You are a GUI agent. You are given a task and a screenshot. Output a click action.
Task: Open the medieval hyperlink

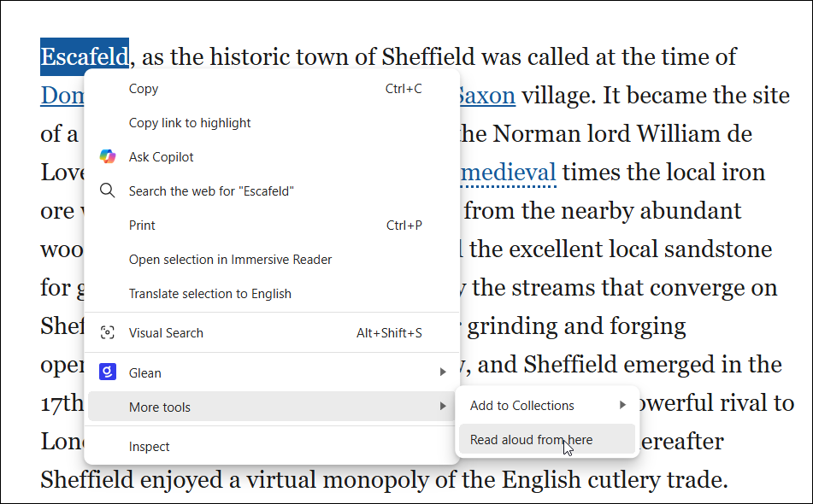point(508,172)
